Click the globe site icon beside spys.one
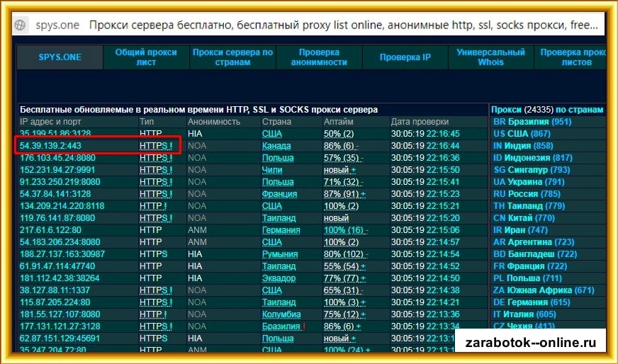 point(20,25)
